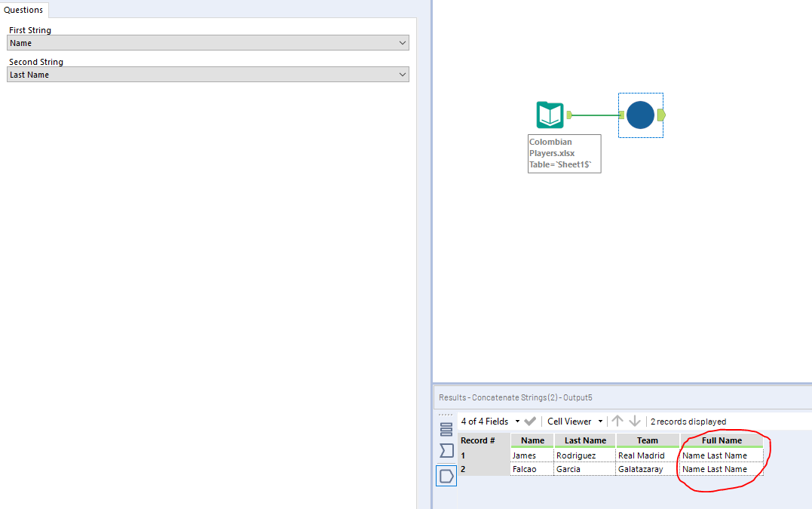Select the blue Concatenate Strings macro tool
The image size is (812, 509).
639,115
